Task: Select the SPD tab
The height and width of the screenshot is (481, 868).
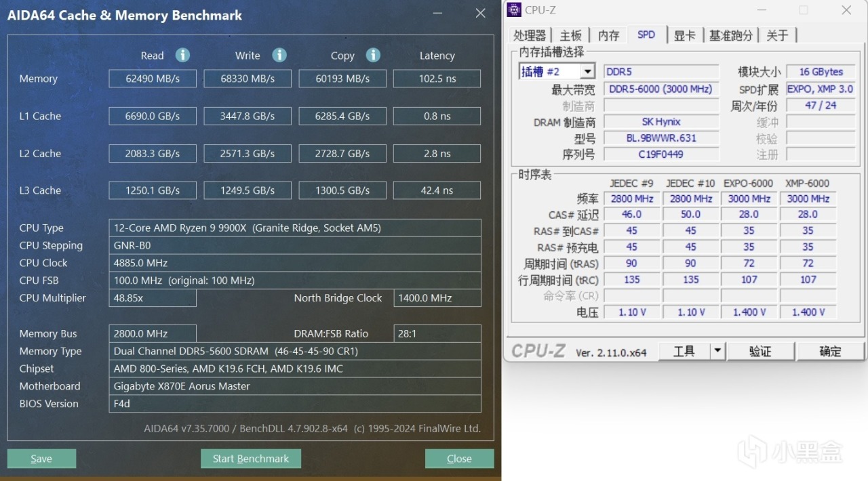Action: coord(646,35)
